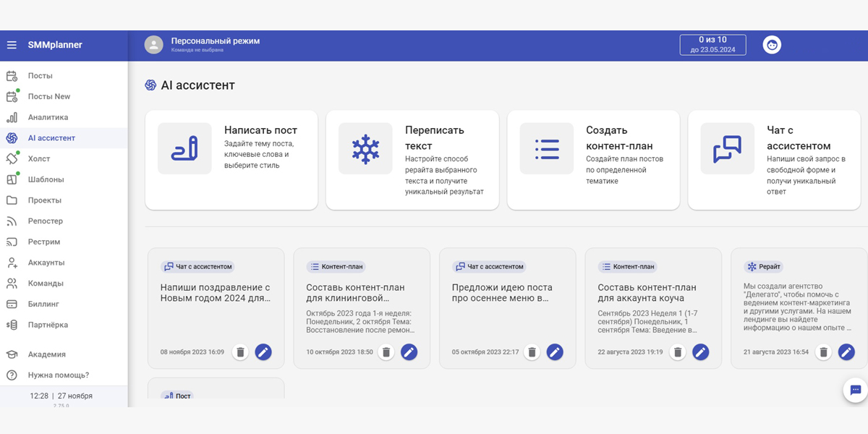
Task: Open the chat support bubble icon
Action: point(856,390)
